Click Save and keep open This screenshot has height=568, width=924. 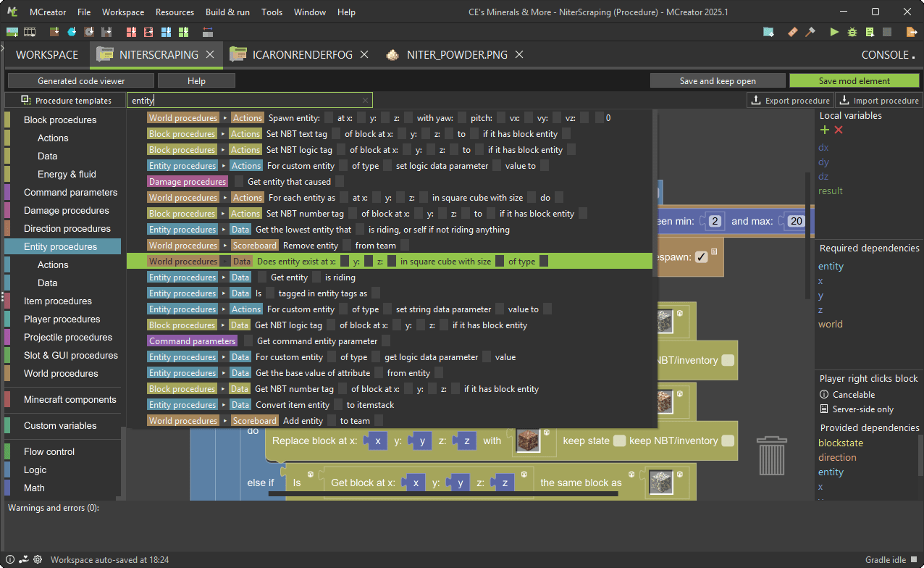click(x=718, y=80)
